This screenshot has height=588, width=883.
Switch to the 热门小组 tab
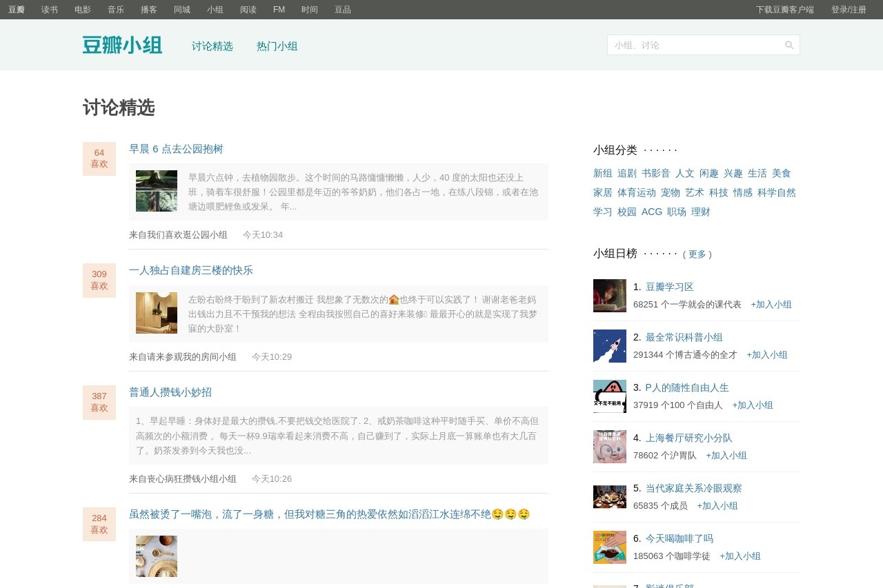click(277, 46)
